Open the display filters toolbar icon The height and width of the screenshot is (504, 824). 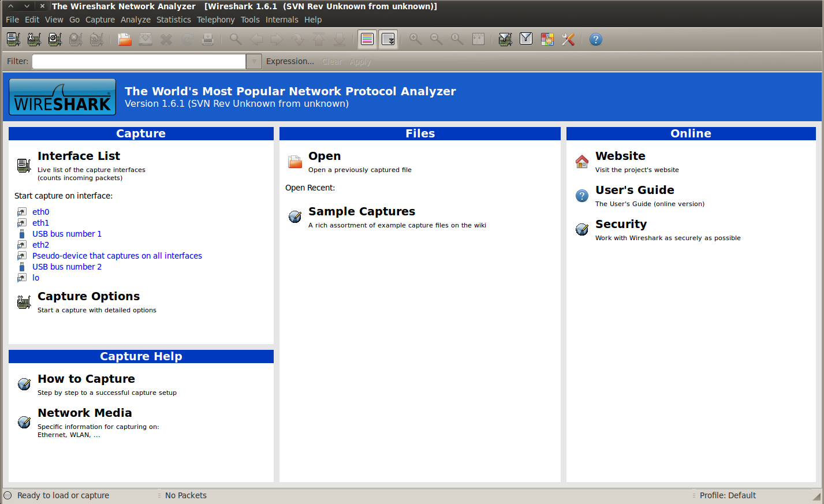[526, 39]
